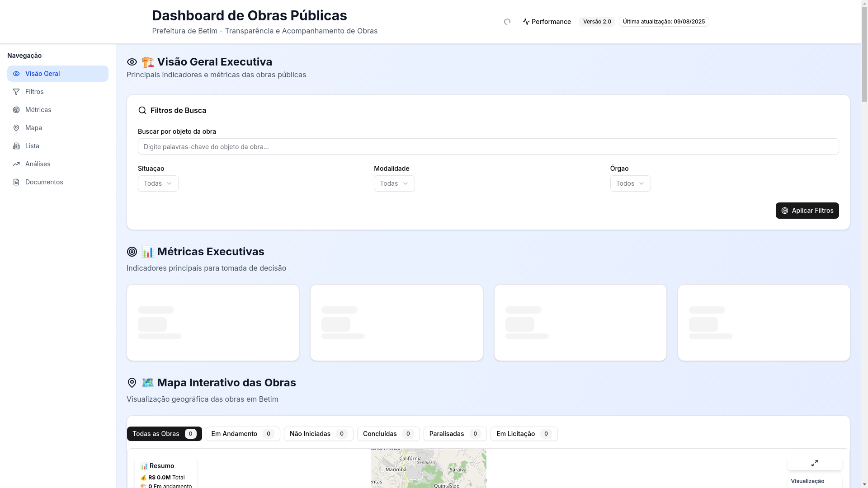Viewport: 868px width, 488px height.
Task: Click Última atualização date badge
Action: [x=664, y=22]
